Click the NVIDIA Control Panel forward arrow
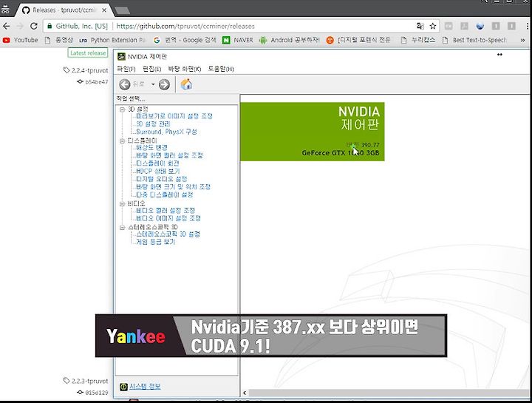 [x=165, y=84]
